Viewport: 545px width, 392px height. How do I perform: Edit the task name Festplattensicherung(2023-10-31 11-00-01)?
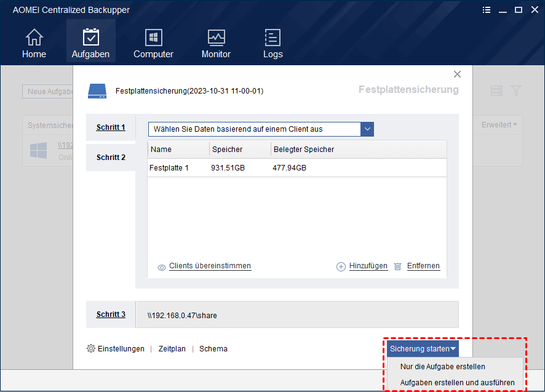(x=189, y=91)
